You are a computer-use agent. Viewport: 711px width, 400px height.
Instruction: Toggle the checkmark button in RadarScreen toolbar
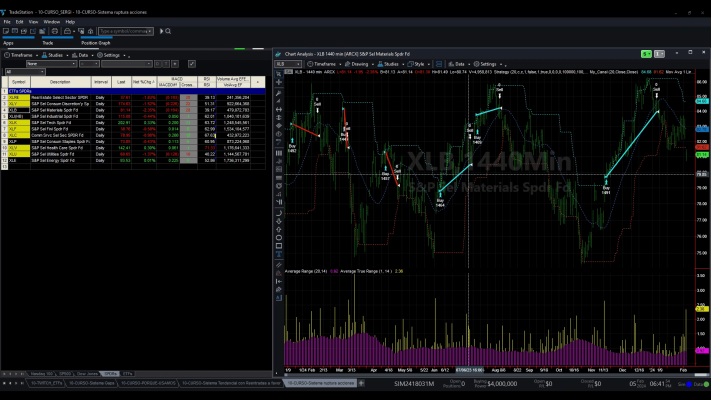click(192, 64)
